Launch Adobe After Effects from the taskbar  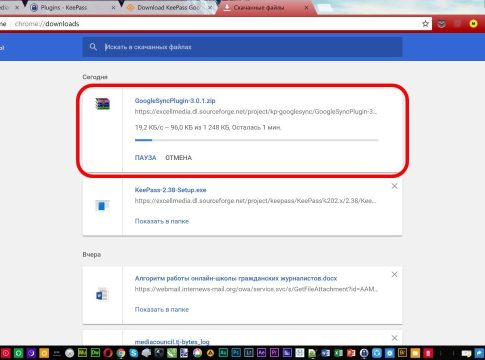pos(261,353)
